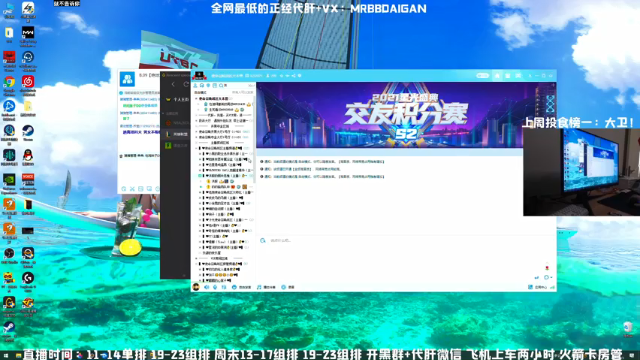Click the share icon in YY title bar

point(293,76)
